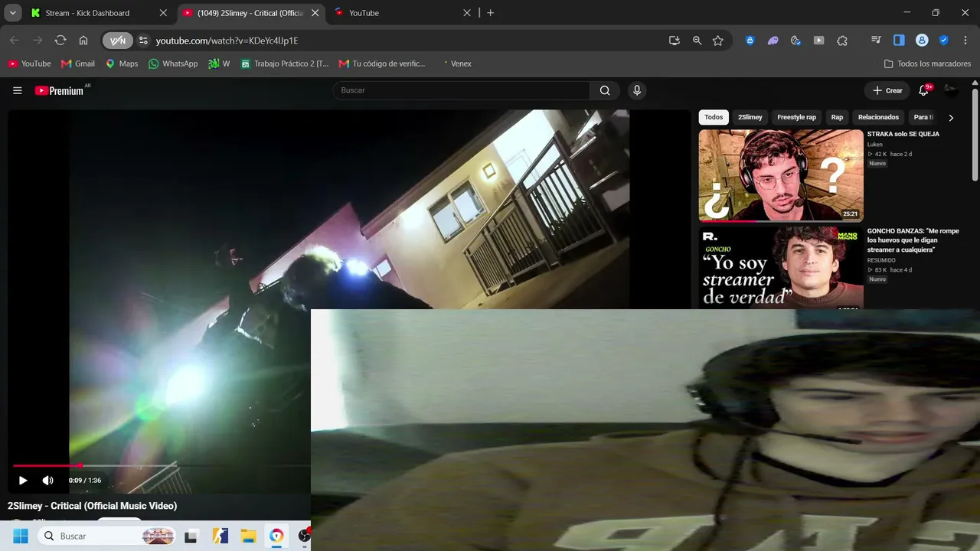Open Maps bookmark

pyautogui.click(x=122, y=64)
